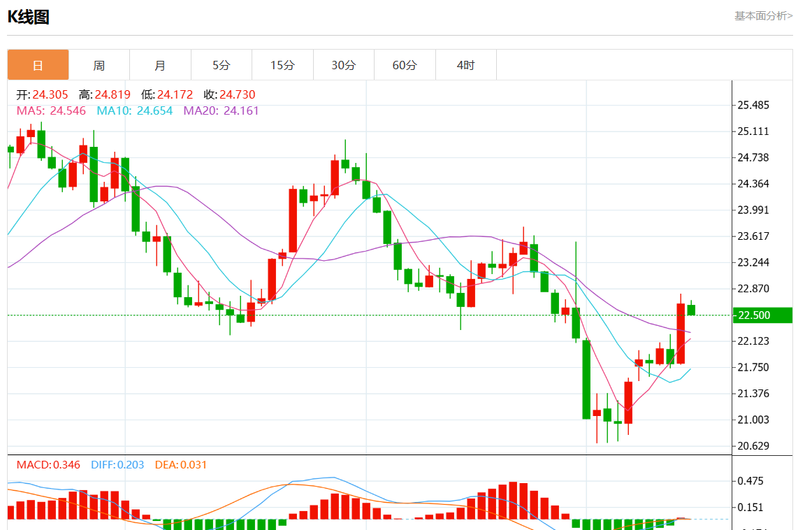
Task: Open the 30分 interval tab
Action: pyautogui.click(x=343, y=65)
